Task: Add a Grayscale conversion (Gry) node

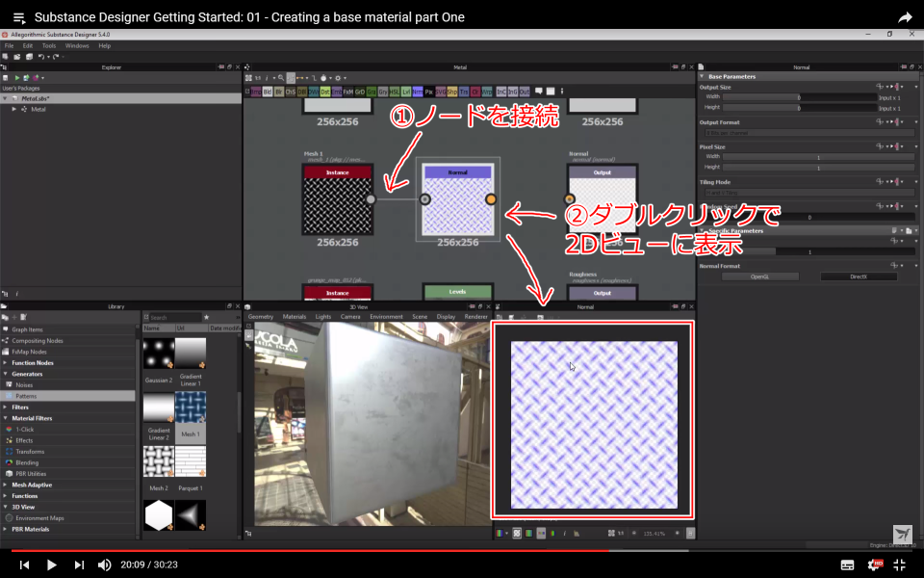Action: pos(383,92)
